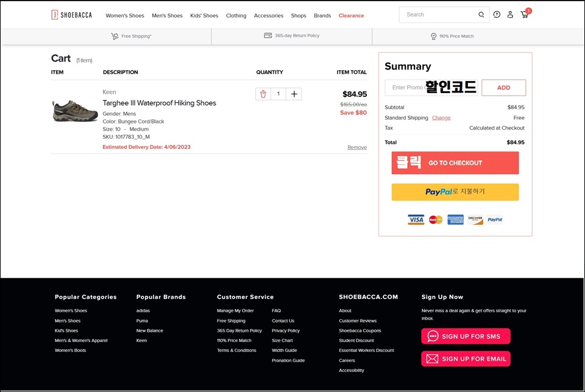Open the user account icon
Image resolution: width=585 pixels, height=392 pixels.
click(510, 15)
